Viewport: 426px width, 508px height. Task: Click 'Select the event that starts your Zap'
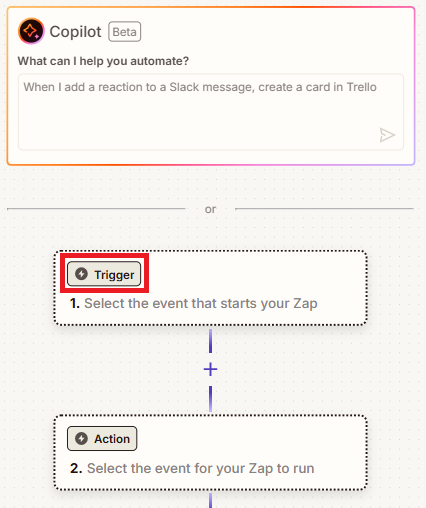(201, 303)
